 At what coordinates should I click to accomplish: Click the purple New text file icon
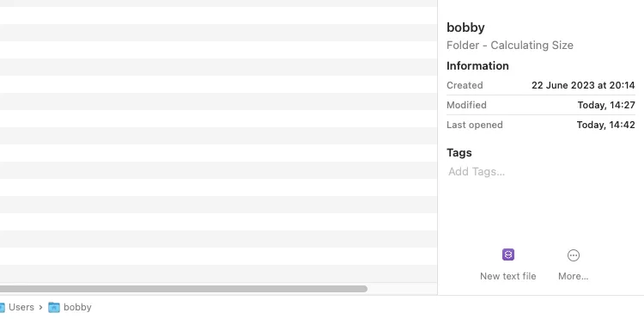pyautogui.click(x=508, y=255)
